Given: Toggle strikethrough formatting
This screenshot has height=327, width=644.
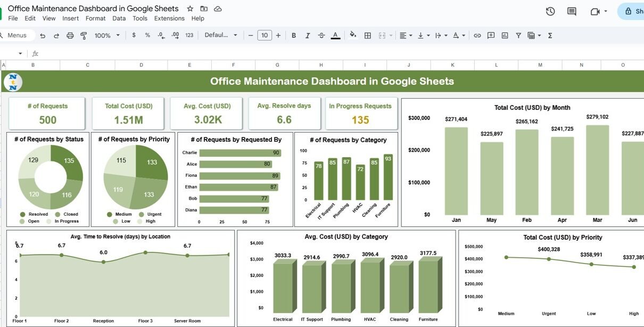Looking at the screenshot, I should pos(321,35).
